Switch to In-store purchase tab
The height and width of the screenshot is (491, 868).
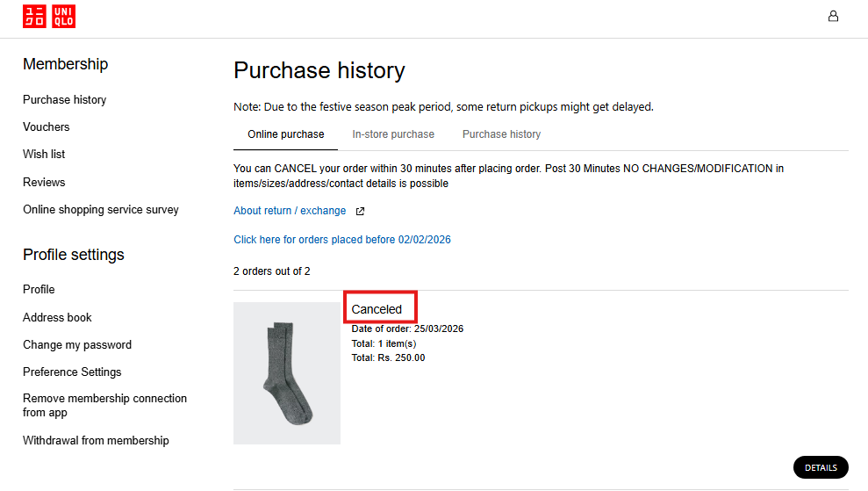pos(393,134)
